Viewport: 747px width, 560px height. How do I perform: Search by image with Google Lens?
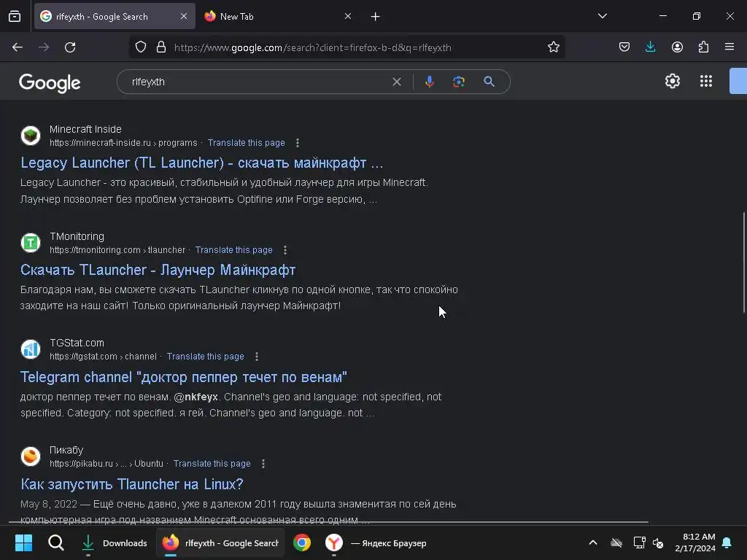click(x=459, y=82)
